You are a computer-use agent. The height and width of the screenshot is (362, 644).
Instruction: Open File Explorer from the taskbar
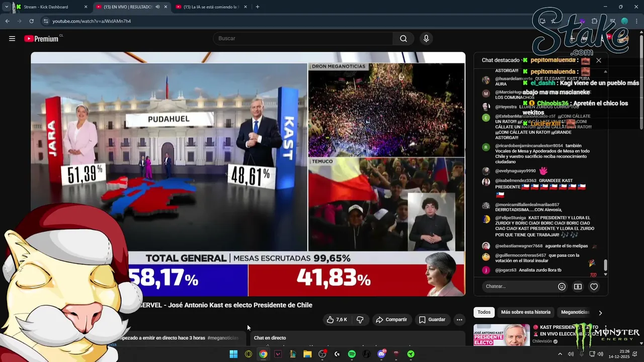[x=307, y=354]
